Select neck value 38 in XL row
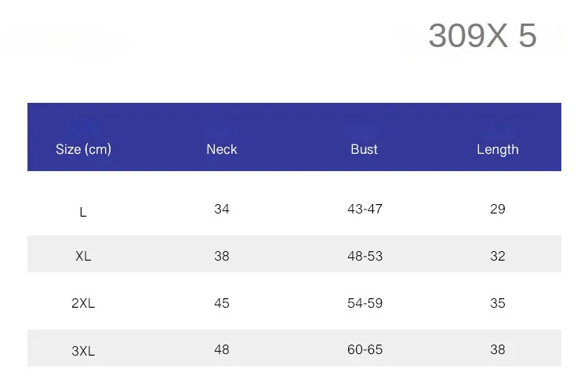The width and height of the screenshot is (588, 376). point(222,256)
